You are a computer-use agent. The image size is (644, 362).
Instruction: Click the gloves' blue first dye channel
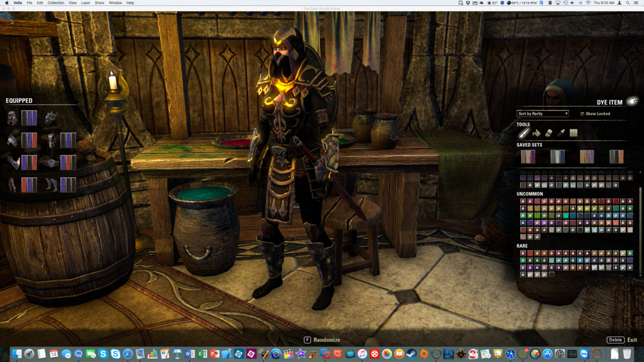pos(24,163)
